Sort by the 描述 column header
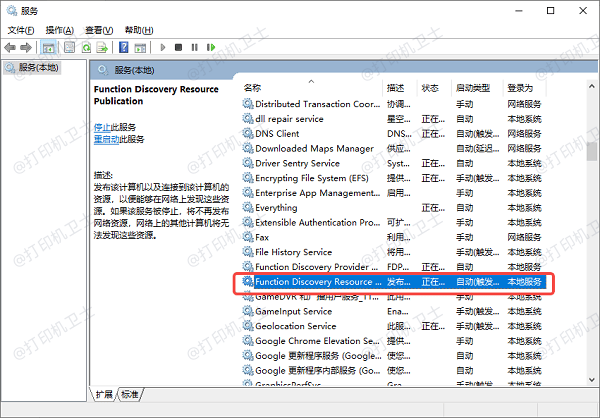This screenshot has height=418, width=600. coord(399,88)
